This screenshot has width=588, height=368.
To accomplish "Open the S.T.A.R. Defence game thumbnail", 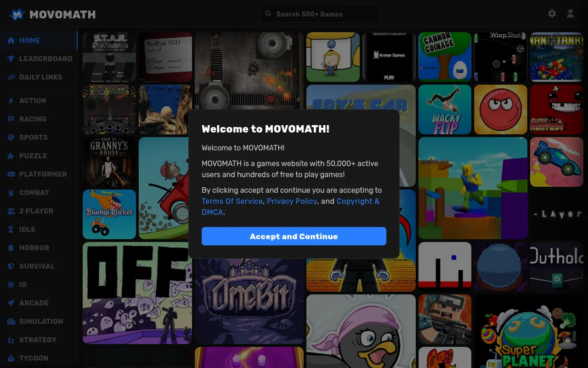I will (x=109, y=57).
